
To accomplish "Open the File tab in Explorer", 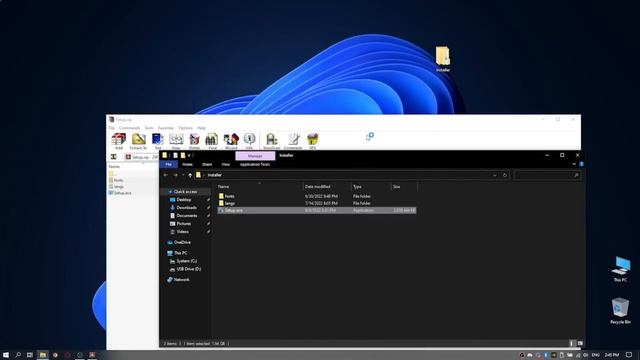I will [x=169, y=164].
